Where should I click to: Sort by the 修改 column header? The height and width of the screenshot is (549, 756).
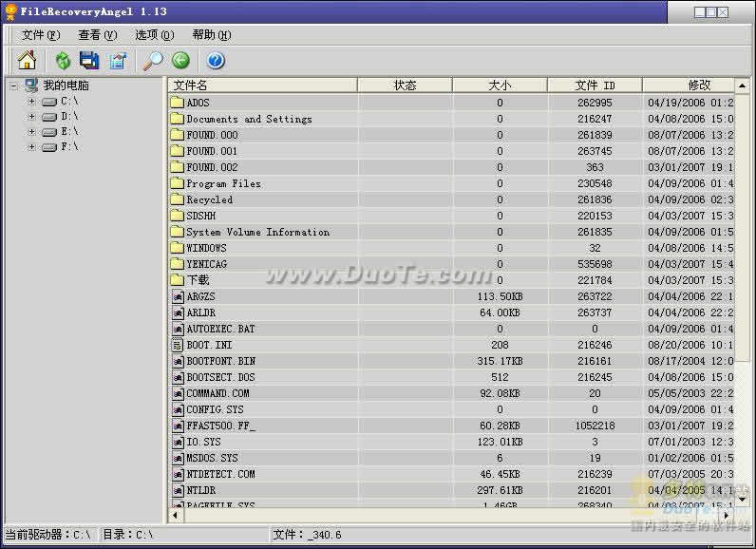689,85
